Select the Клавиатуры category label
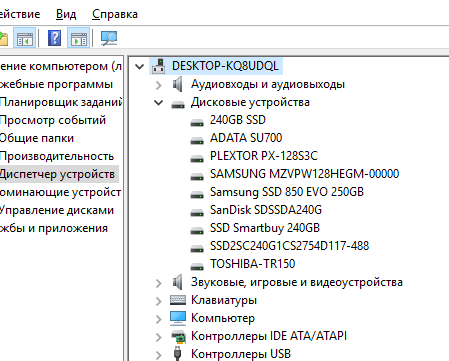This screenshot has width=449, height=361. (224, 300)
